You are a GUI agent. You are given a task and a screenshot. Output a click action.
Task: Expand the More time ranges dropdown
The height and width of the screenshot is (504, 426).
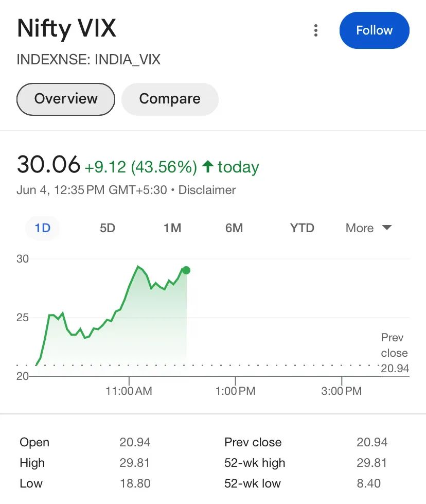click(368, 228)
